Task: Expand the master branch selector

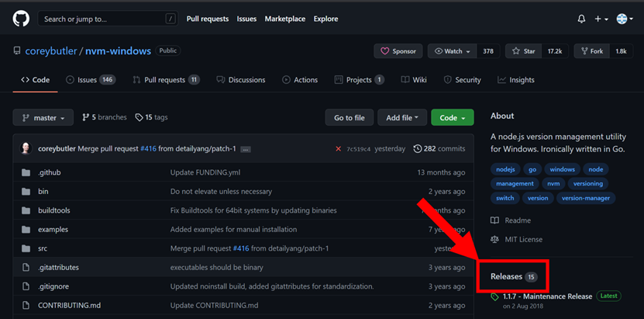Action: click(43, 117)
